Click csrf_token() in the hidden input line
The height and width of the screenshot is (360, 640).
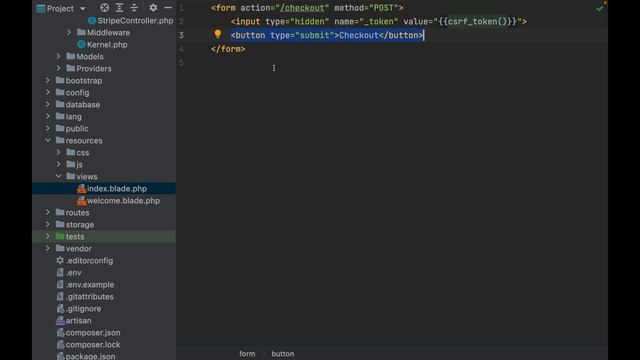477,21
